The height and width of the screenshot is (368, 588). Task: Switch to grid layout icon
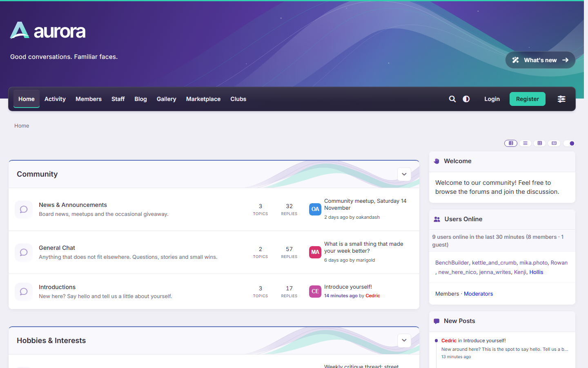[539, 143]
